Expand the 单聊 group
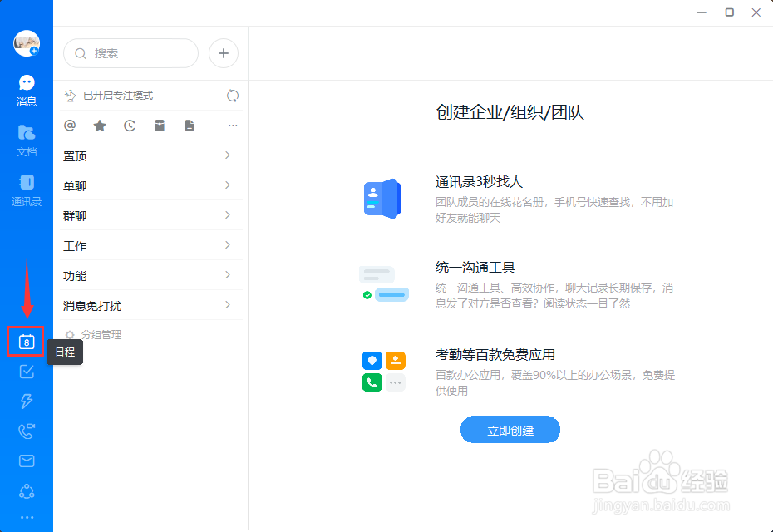This screenshot has height=532, width=773. click(150, 185)
